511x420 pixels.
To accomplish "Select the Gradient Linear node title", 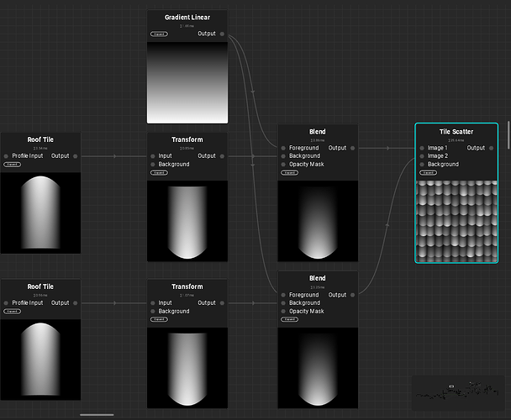I will pos(187,18).
